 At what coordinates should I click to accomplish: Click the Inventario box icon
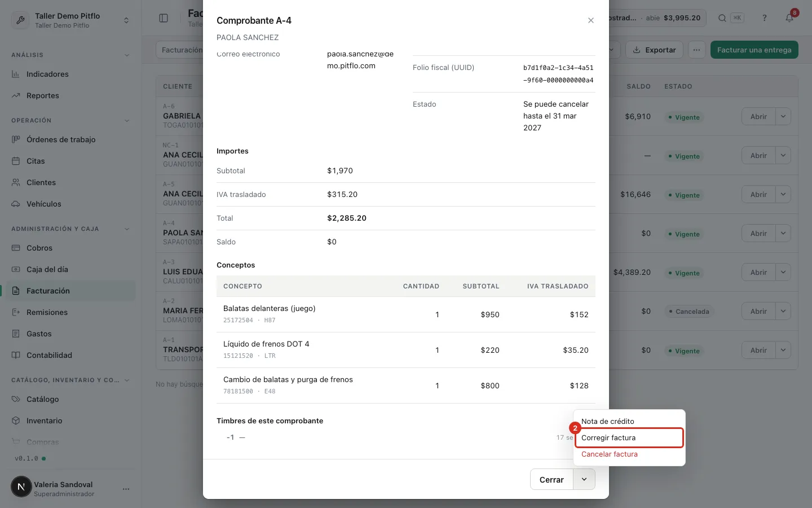tap(16, 421)
